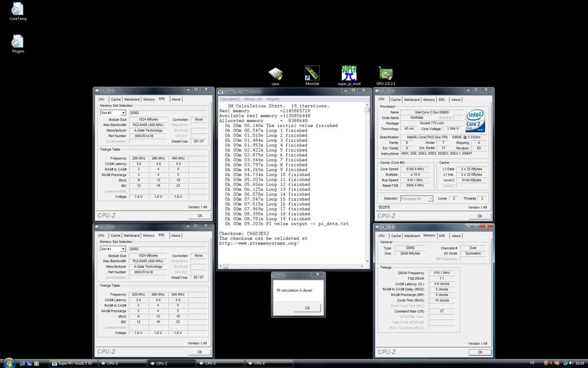This screenshot has height=368, width=588.
Task: Click the Show Desktop quick launch icon
Action: click(x=22, y=363)
